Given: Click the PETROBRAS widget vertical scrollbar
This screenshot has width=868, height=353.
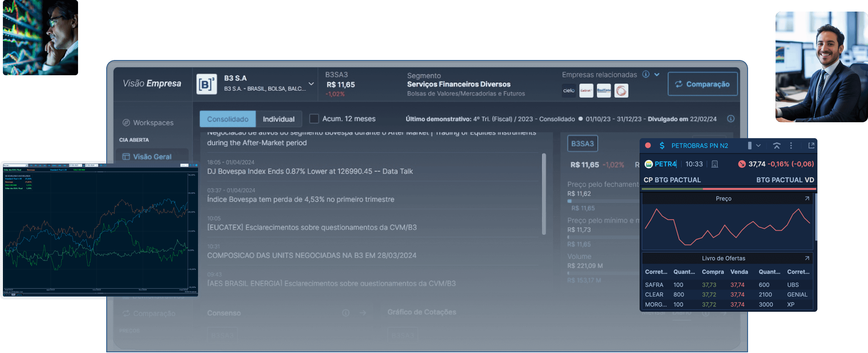Looking at the screenshot, I should [x=816, y=217].
